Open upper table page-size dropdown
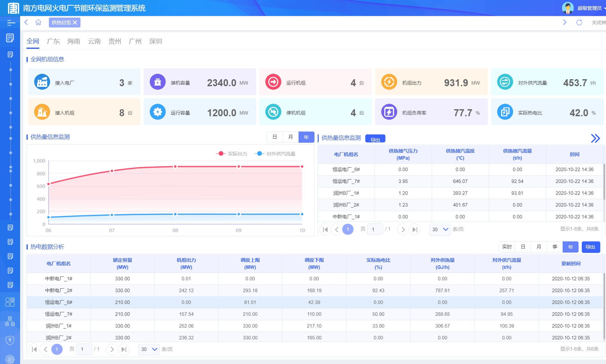This screenshot has height=364, width=606. point(440,229)
